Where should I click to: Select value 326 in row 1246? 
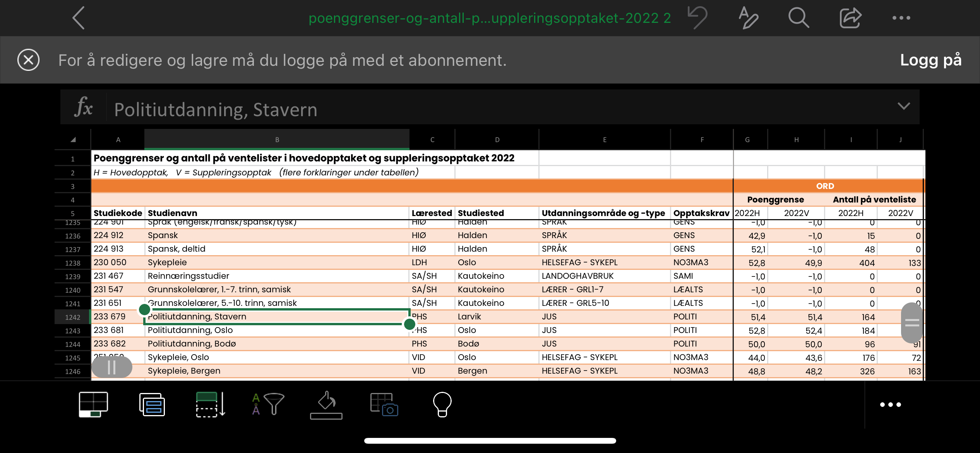851,371
